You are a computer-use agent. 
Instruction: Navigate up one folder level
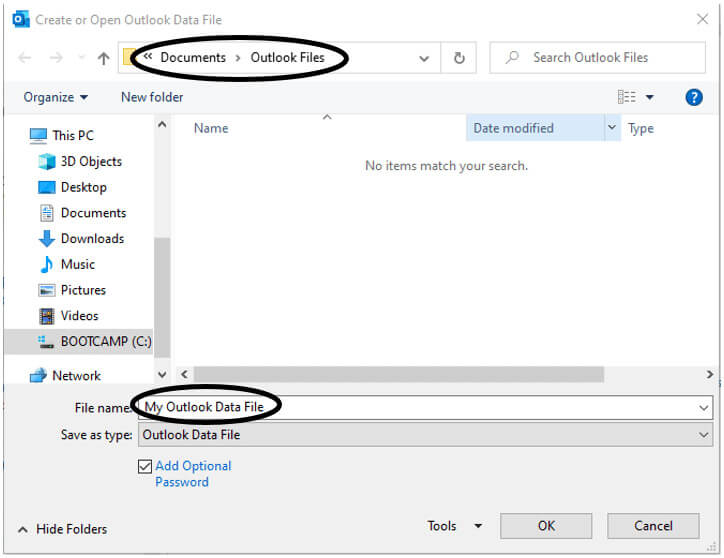(103, 58)
